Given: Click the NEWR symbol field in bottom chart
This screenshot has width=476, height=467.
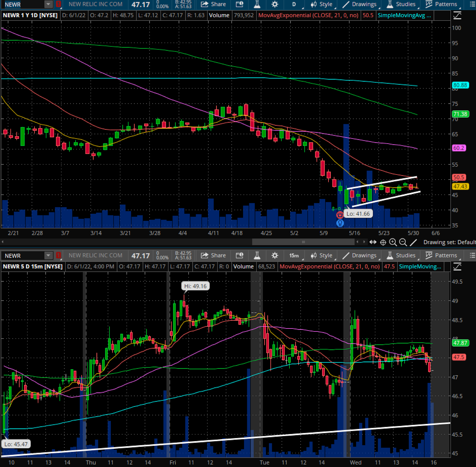Looking at the screenshot, I should pos(23,255).
